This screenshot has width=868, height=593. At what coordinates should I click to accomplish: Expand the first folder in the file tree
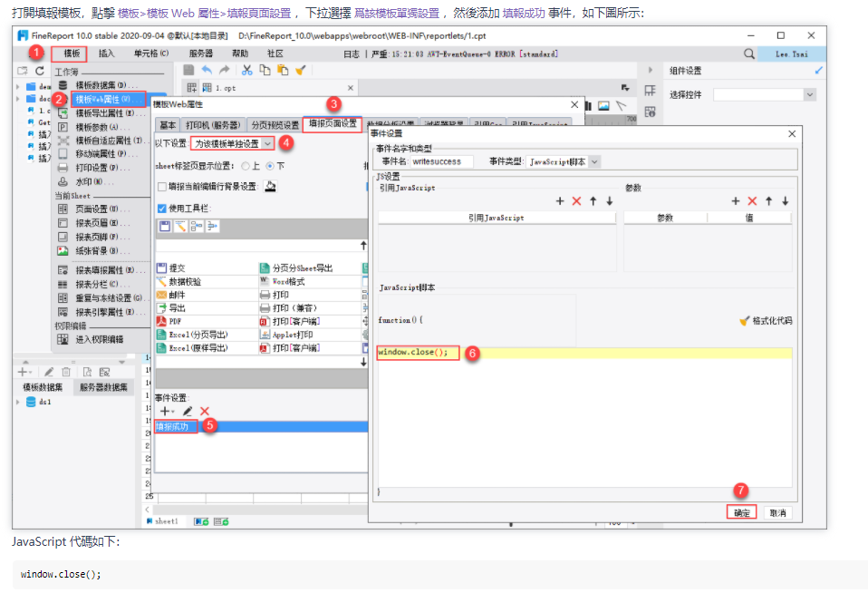(18, 86)
